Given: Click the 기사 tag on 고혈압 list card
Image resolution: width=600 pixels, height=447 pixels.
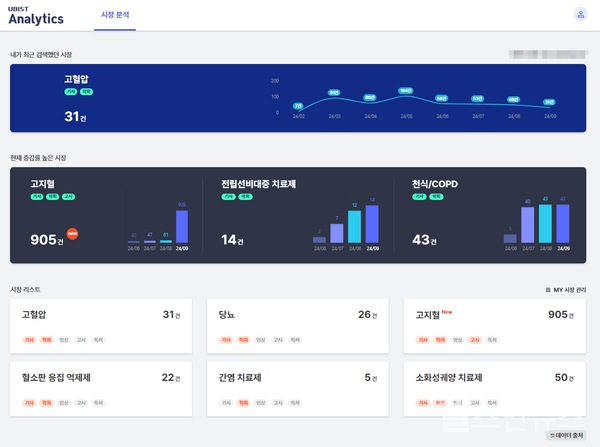Looking at the screenshot, I should [30, 341].
